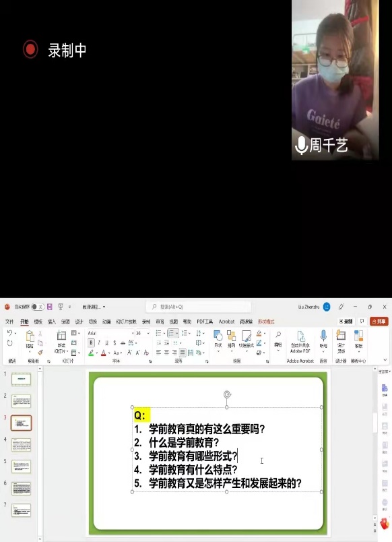Open the Shapes gallery icon
Viewport: 392px width, 542px height.
point(218,336)
